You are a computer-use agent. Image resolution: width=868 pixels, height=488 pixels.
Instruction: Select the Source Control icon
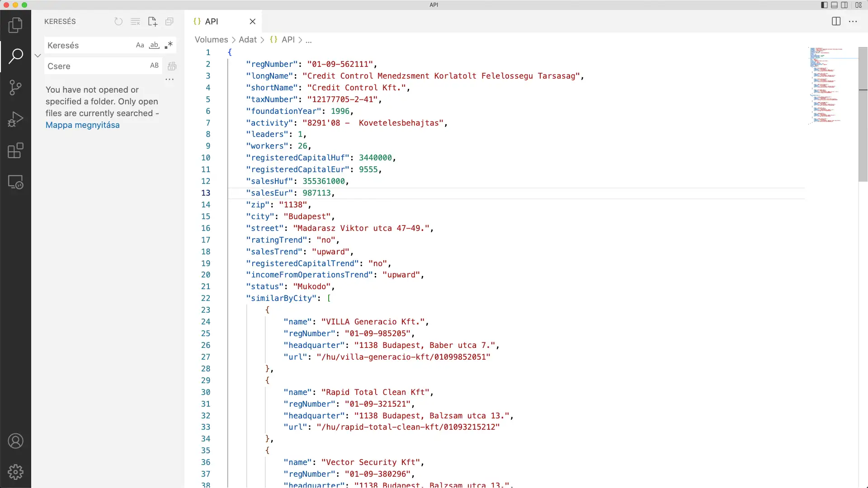click(16, 87)
